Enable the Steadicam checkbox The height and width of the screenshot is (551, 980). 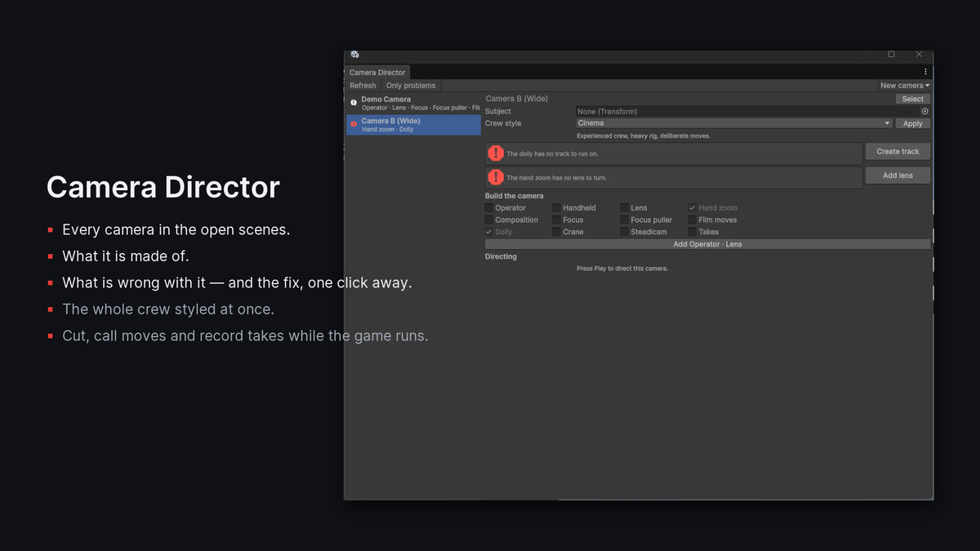[625, 232]
